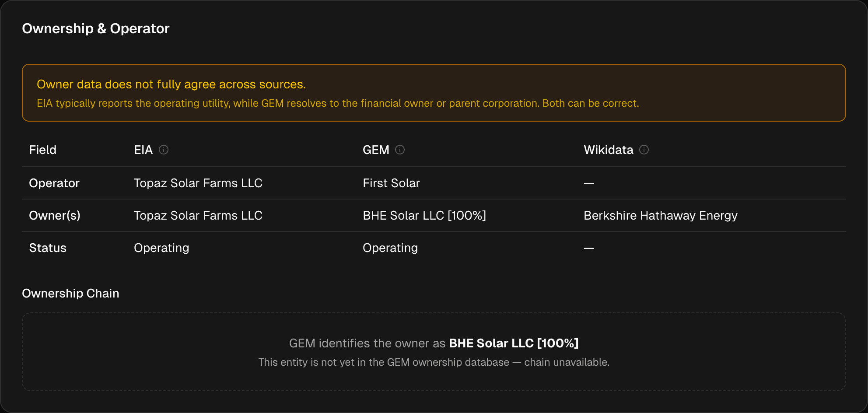Click the Wikidata column header
The width and height of the screenshot is (868, 413).
pos(609,150)
